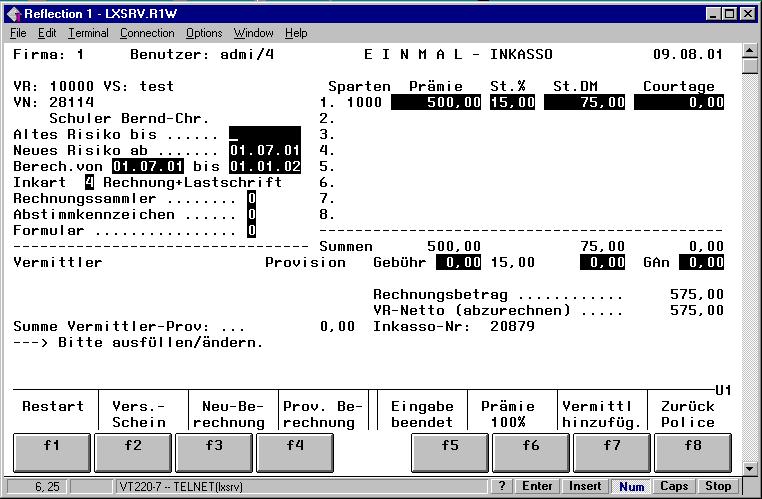Click the Summe Vermittler-Prov value 0,00
The width and height of the screenshot is (762, 499).
[x=337, y=326]
